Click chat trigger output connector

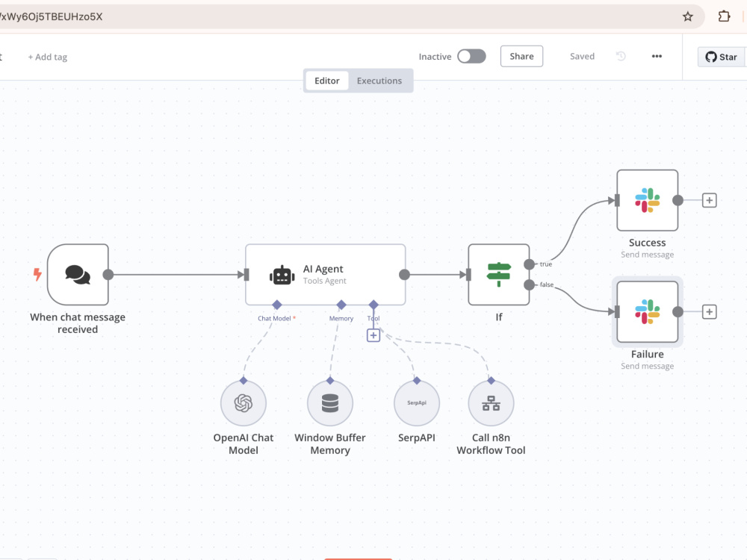point(108,274)
